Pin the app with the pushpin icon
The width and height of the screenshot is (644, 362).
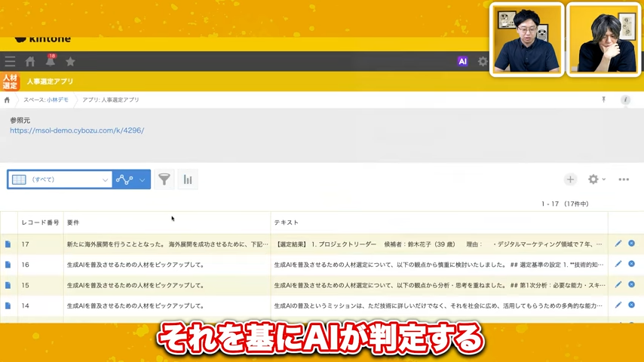[x=604, y=100]
